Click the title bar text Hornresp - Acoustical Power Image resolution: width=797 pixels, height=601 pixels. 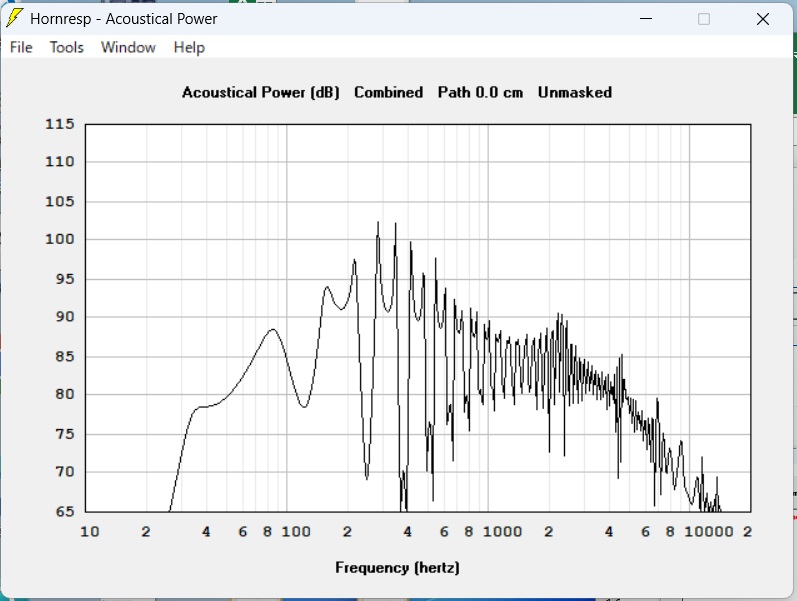click(123, 18)
